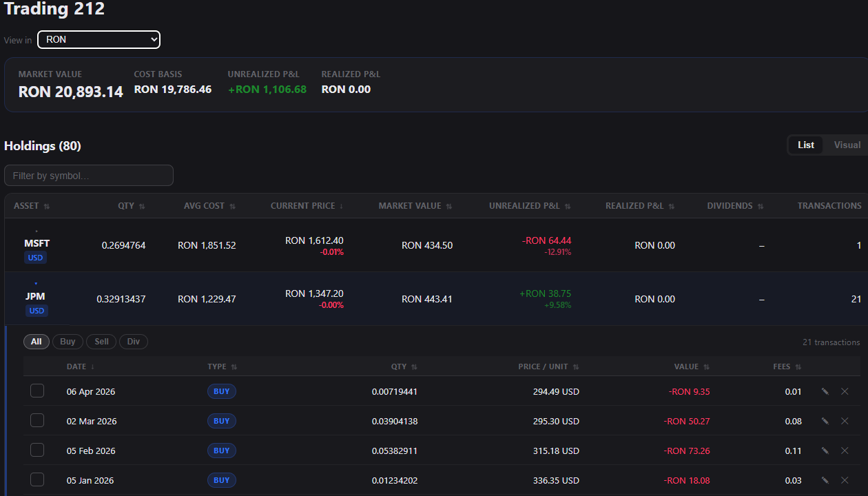Viewport: 868px width, 496px height.
Task: Edit the 05 Jan 2026 transaction pencil icon
Action: pyautogui.click(x=825, y=480)
